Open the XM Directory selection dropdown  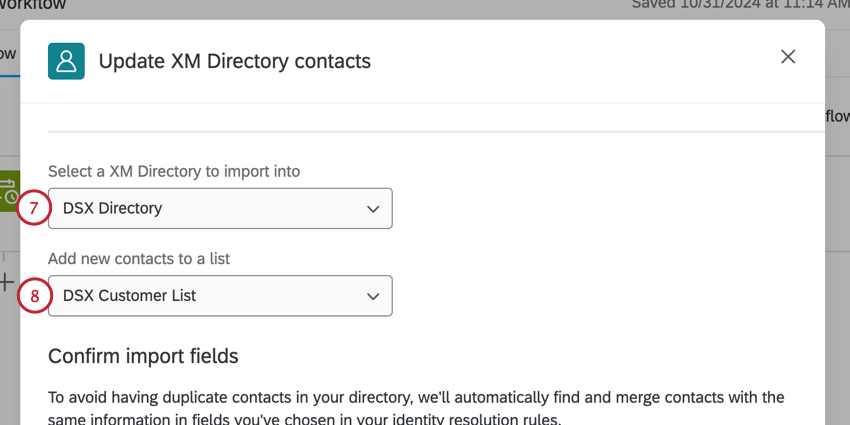point(220,209)
